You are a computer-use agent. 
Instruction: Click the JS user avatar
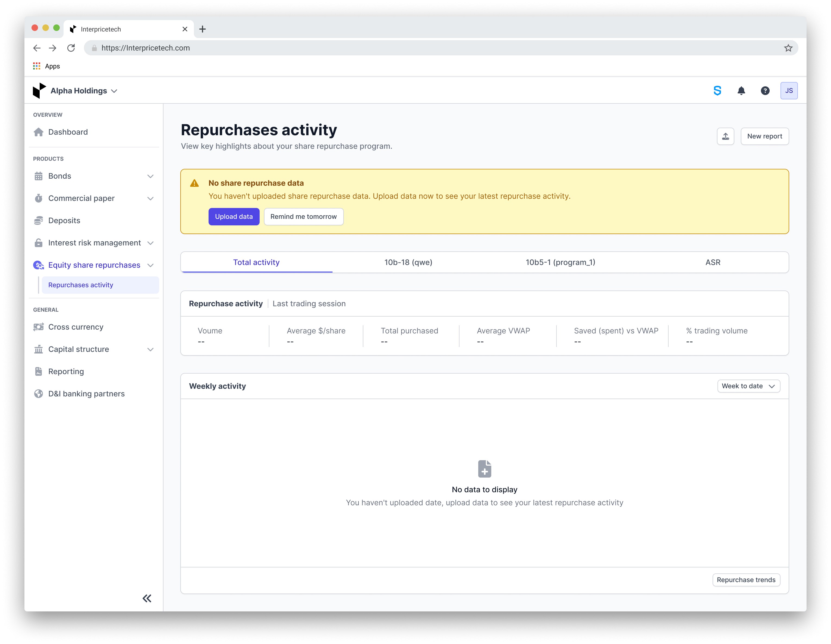click(x=789, y=90)
